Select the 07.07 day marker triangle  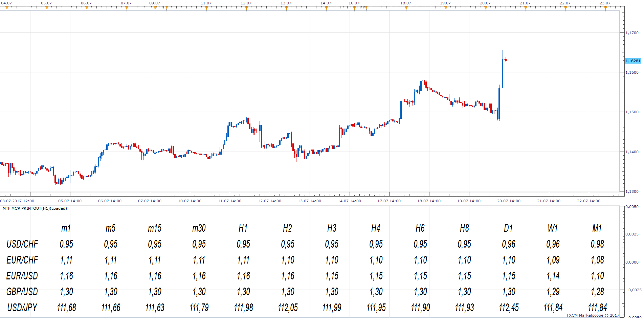tap(127, 8)
